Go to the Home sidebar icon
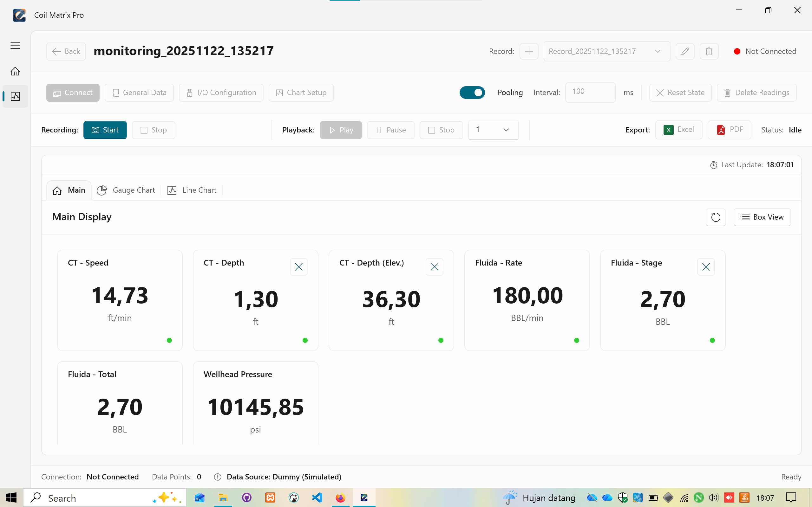 15,71
